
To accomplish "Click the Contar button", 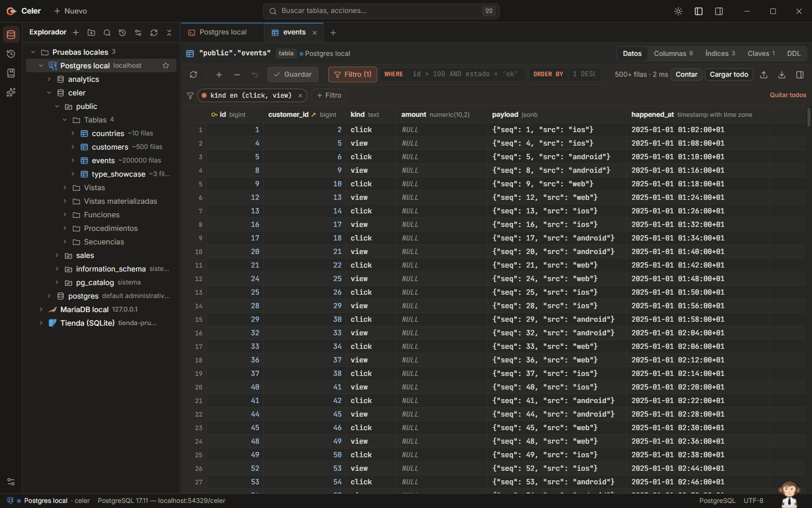I will [x=686, y=75].
